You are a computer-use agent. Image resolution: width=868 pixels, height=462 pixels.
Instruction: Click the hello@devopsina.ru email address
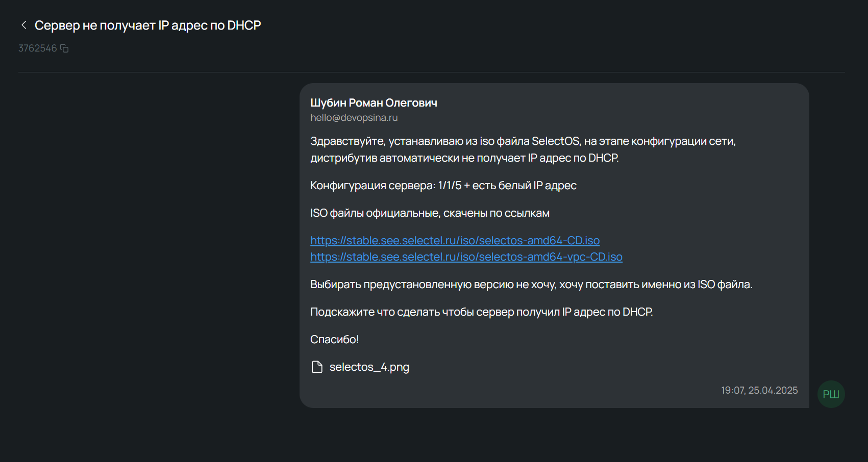[x=354, y=118]
